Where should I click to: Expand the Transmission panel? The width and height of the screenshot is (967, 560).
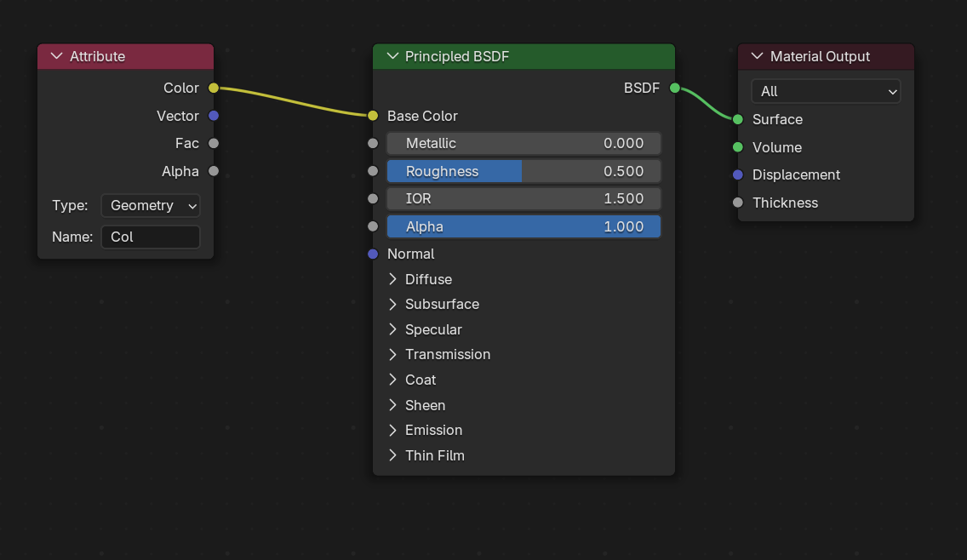pos(392,355)
